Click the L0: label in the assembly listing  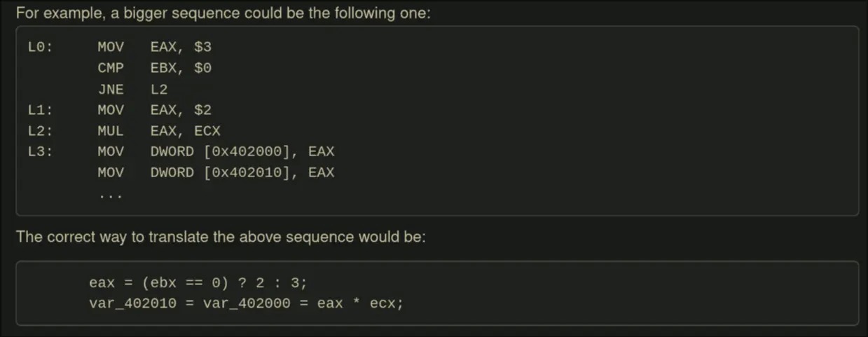coord(39,47)
